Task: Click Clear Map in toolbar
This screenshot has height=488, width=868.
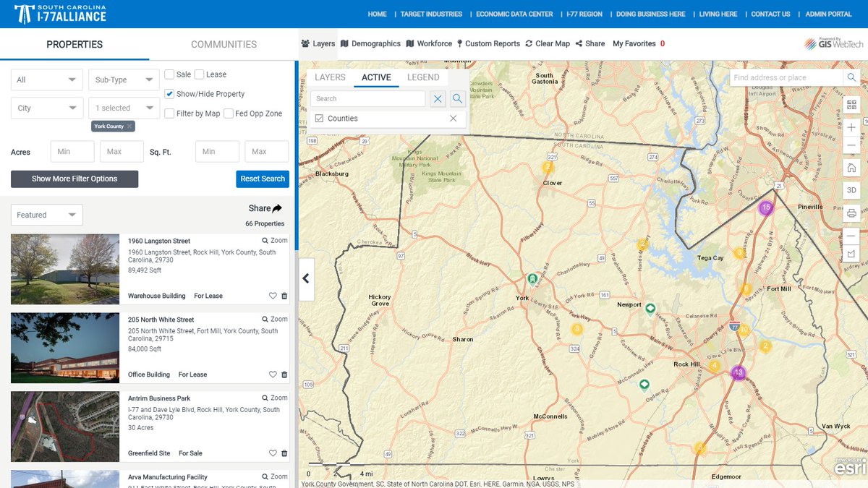Action: [548, 43]
